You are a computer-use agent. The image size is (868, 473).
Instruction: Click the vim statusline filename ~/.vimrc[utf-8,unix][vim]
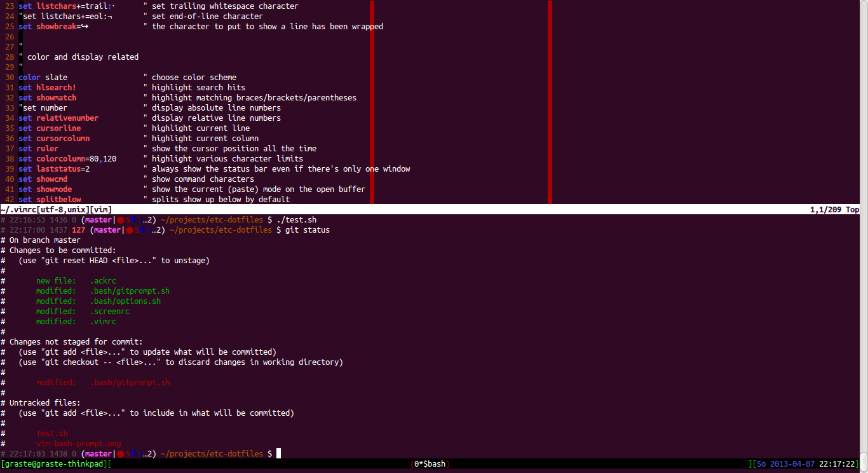tap(57, 209)
